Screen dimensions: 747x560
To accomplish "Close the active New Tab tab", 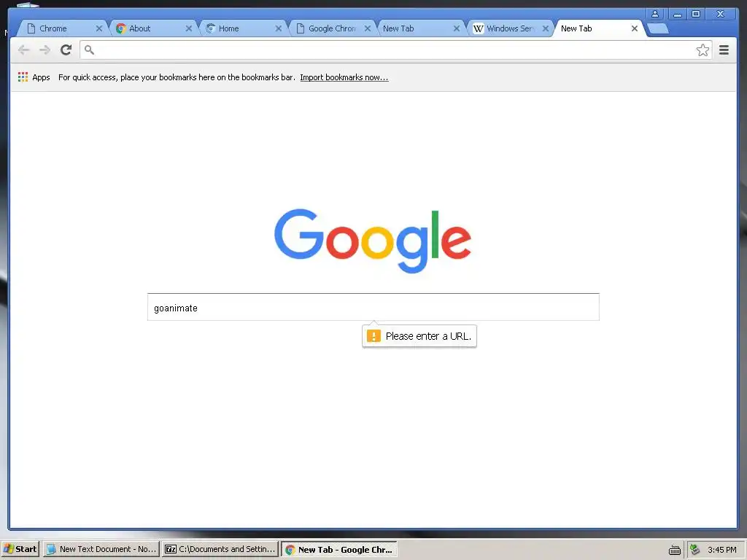I will pyautogui.click(x=635, y=28).
